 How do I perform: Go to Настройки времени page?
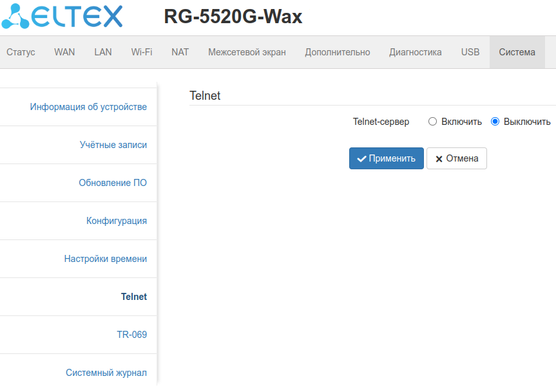point(105,259)
